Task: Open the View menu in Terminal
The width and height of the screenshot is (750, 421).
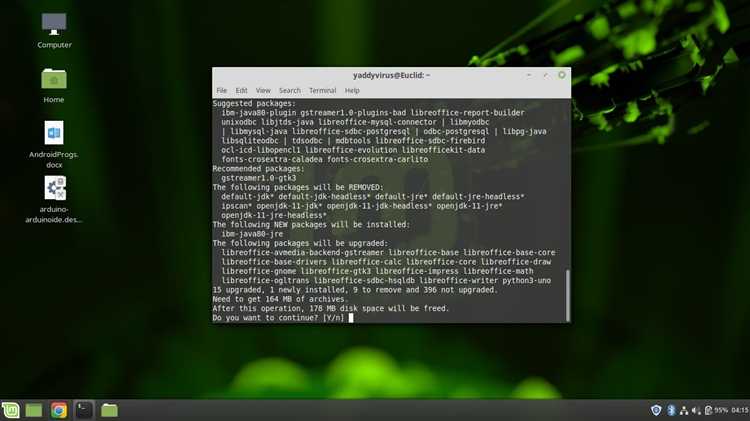Action: [x=263, y=90]
